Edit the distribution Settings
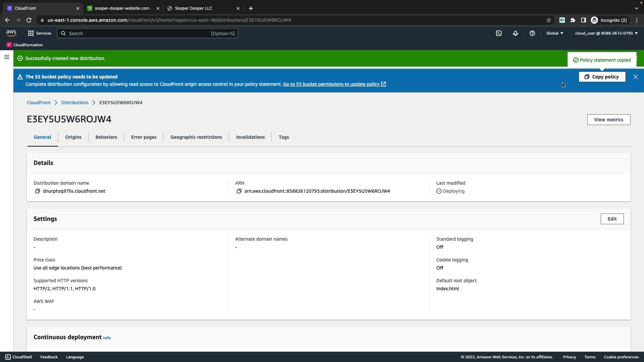The image size is (644, 362). 612,219
